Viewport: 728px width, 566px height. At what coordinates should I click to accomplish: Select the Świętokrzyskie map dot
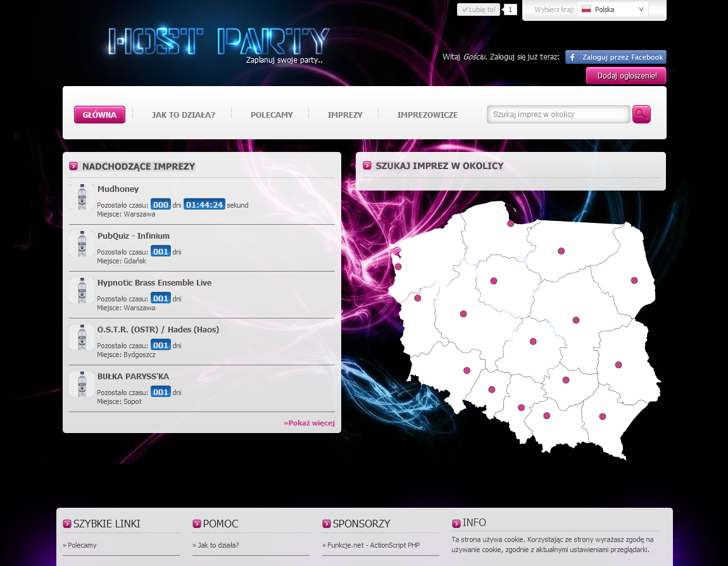(x=565, y=380)
